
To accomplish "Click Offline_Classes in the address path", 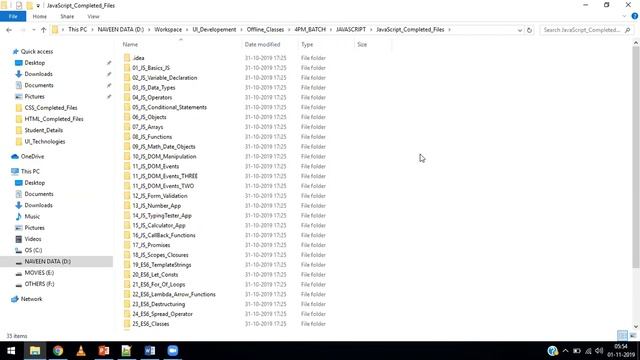I will pos(265,29).
